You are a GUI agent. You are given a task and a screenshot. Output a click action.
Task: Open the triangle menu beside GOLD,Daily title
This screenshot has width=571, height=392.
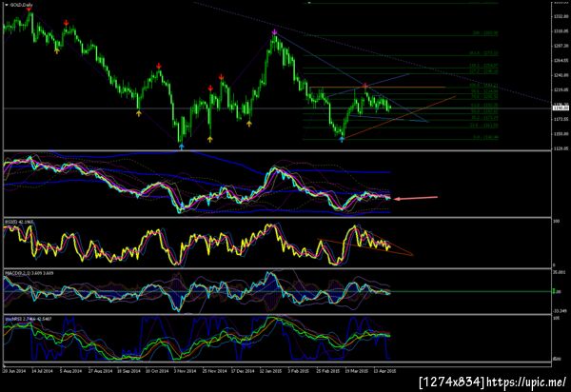pyautogui.click(x=7, y=5)
